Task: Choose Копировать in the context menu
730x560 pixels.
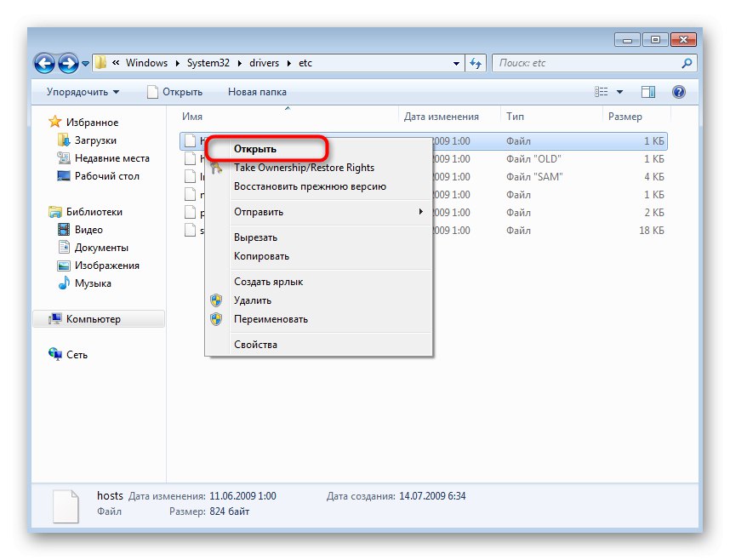Action: tap(318, 256)
